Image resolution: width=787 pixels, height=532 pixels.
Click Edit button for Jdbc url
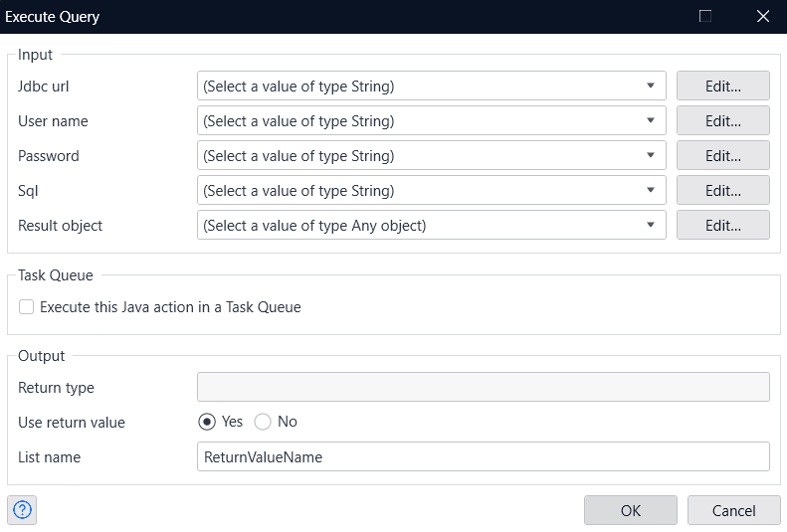click(722, 87)
